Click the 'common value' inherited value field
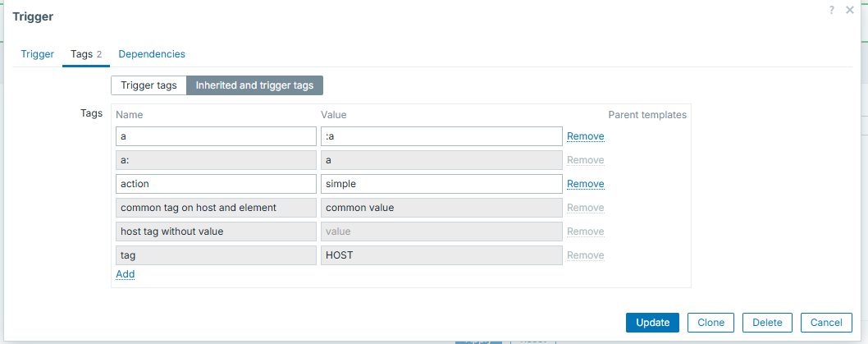The image size is (868, 344). click(441, 208)
